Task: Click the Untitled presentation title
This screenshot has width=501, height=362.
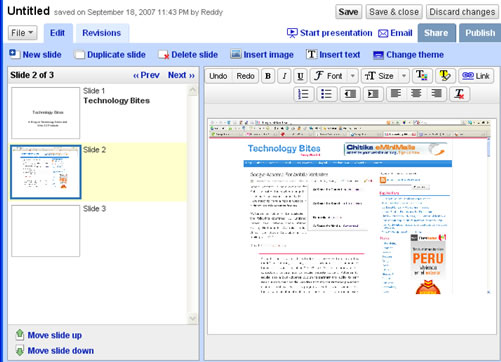Action: (x=29, y=11)
